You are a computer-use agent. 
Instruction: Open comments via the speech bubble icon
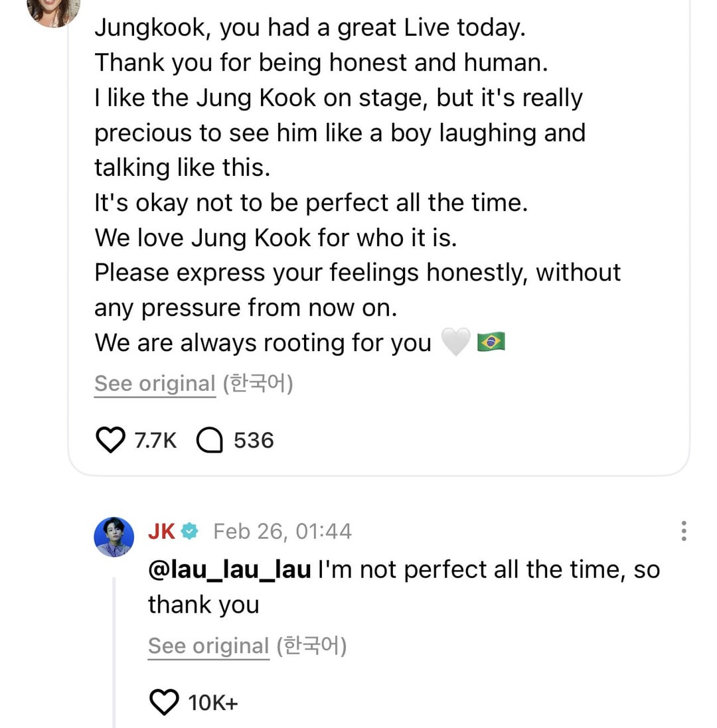coord(210,440)
